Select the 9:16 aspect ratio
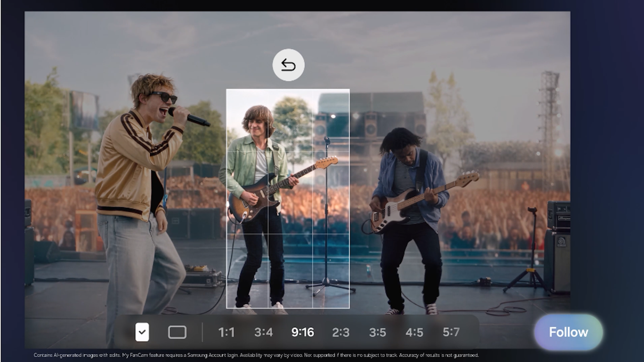Image resolution: width=644 pixels, height=362 pixels. (x=302, y=332)
